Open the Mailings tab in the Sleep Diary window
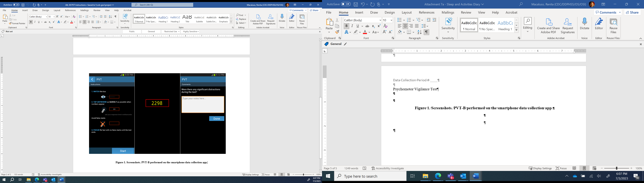Viewport: 644px width, 183px height. pos(448,12)
